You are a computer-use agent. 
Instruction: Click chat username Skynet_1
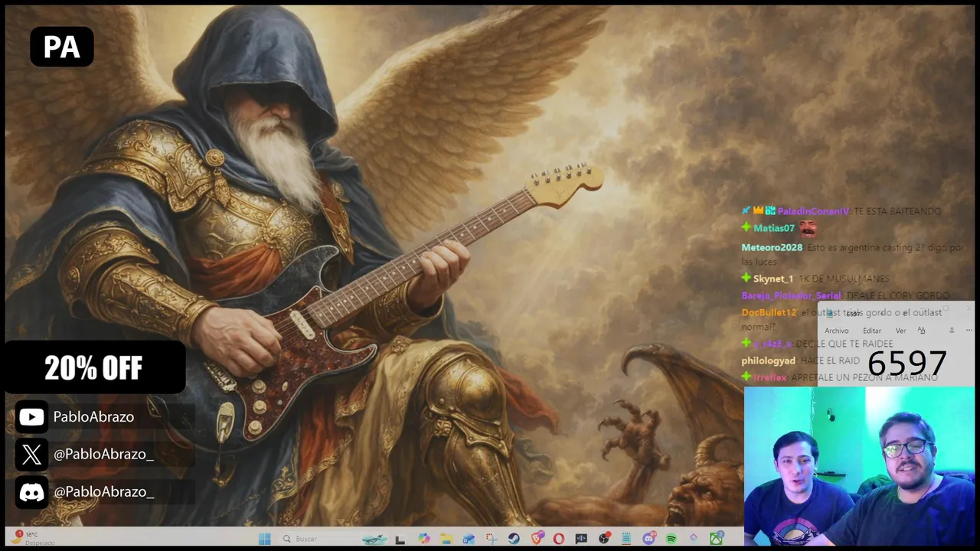coord(773,279)
